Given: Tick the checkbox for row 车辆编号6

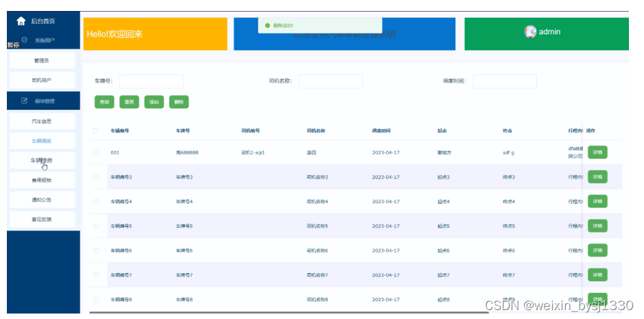Looking at the screenshot, I should point(97,250).
